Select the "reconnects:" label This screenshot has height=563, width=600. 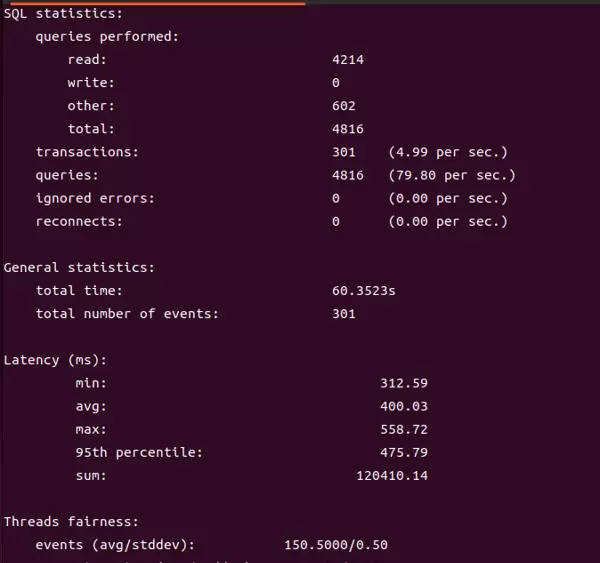tap(79, 221)
